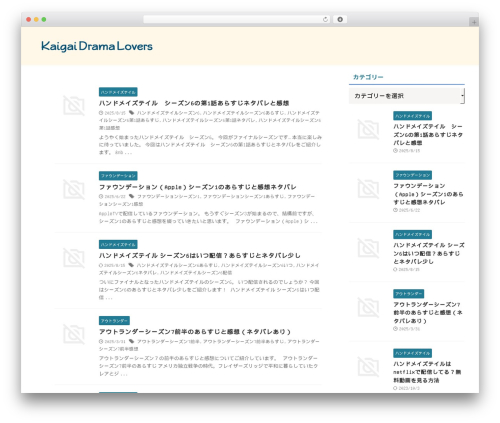Image resolution: width=500 pixels, height=423 pixels.
Task: Click tag icon under シーズン6はいつ配信 main post title
Action: point(131,265)
